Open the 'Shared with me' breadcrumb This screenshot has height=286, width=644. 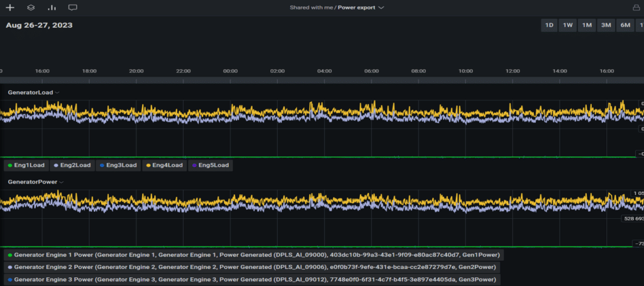pos(311,8)
